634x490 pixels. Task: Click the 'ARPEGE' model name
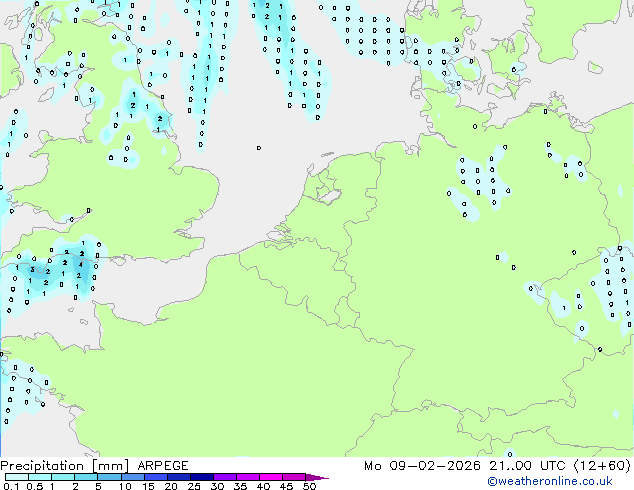tap(163, 466)
